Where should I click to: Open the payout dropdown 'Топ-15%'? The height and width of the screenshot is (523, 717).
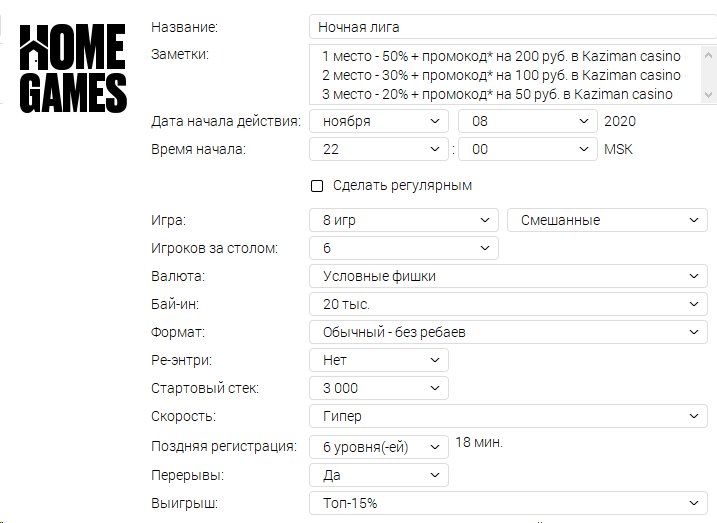pyautogui.click(x=508, y=503)
